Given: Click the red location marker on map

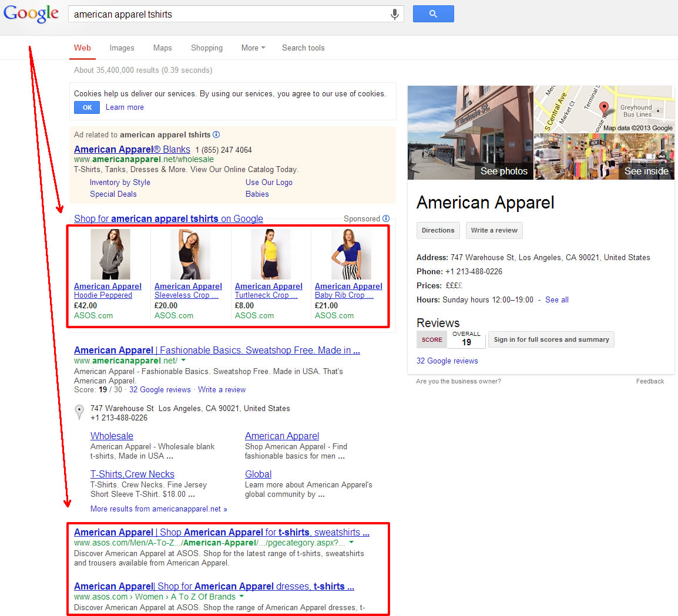Looking at the screenshot, I should click(x=603, y=108).
